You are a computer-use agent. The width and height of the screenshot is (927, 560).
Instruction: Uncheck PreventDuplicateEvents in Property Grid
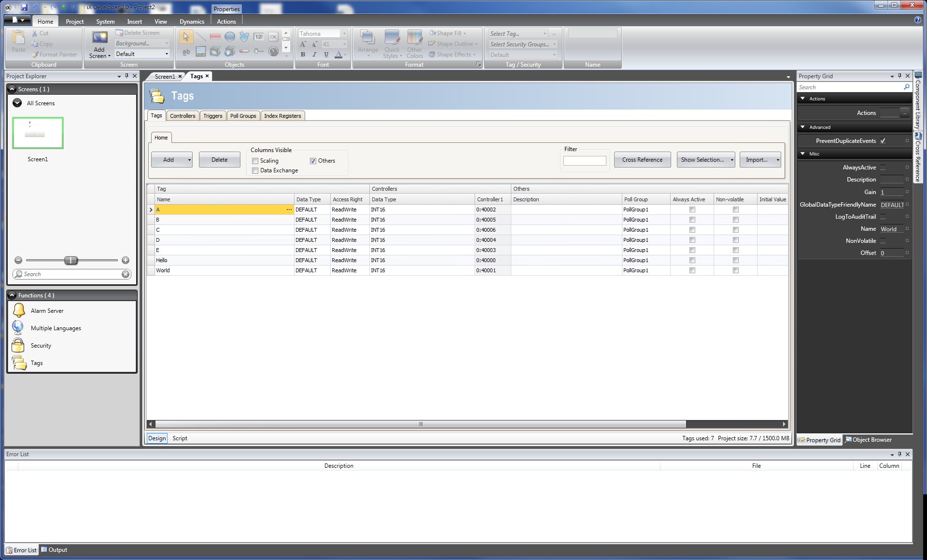click(883, 141)
